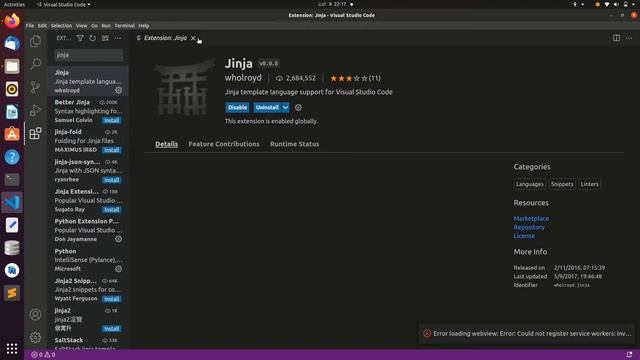
Task: Open manage gear for Microsoft Python extension
Action: coord(118,269)
